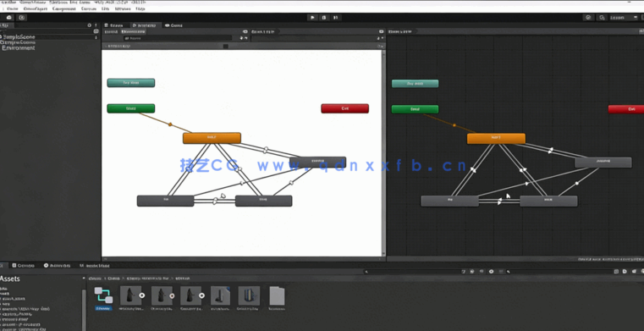
Task: Select the gray state right of the orange node, left Animator
Action: (318, 162)
